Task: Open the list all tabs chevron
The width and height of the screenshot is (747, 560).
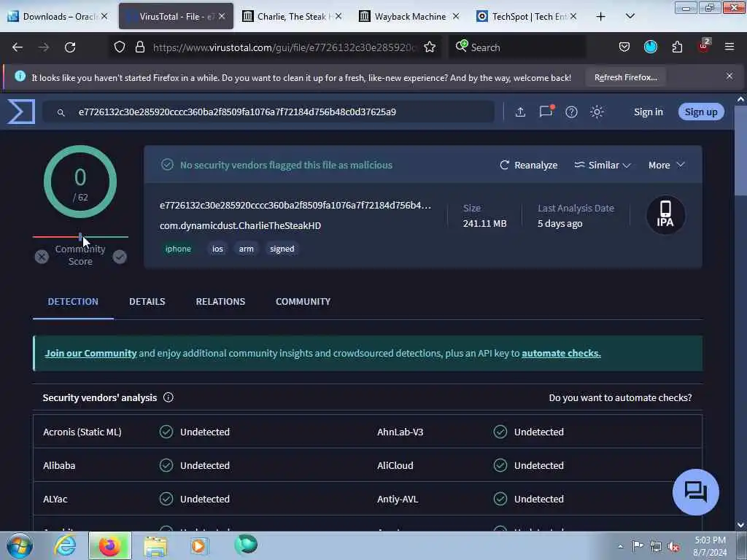Action: 630,16
